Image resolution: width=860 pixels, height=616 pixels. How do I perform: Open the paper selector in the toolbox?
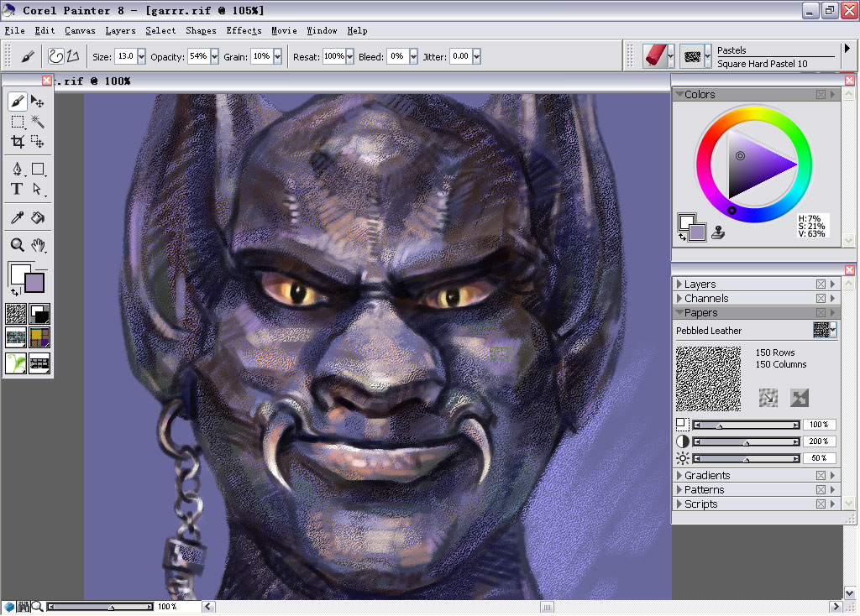pyautogui.click(x=16, y=314)
